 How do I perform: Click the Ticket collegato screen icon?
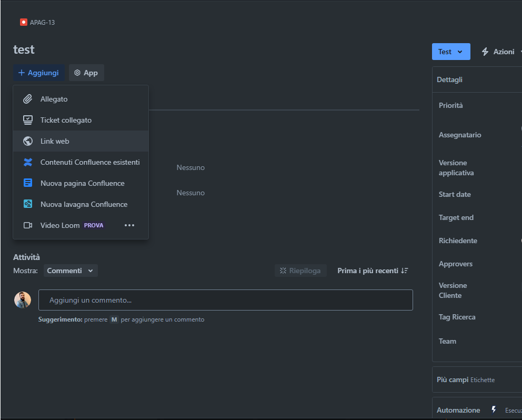28,120
